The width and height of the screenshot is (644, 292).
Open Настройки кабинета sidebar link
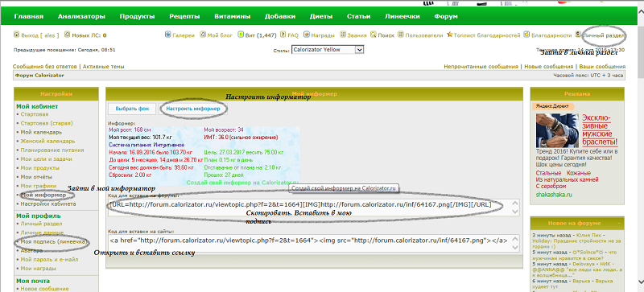(48, 204)
